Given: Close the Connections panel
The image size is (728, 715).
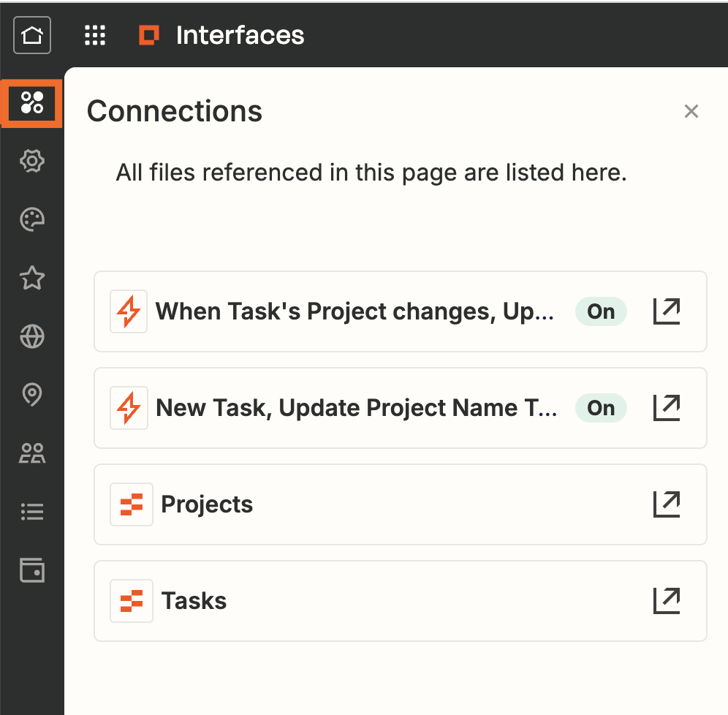Looking at the screenshot, I should (691, 111).
